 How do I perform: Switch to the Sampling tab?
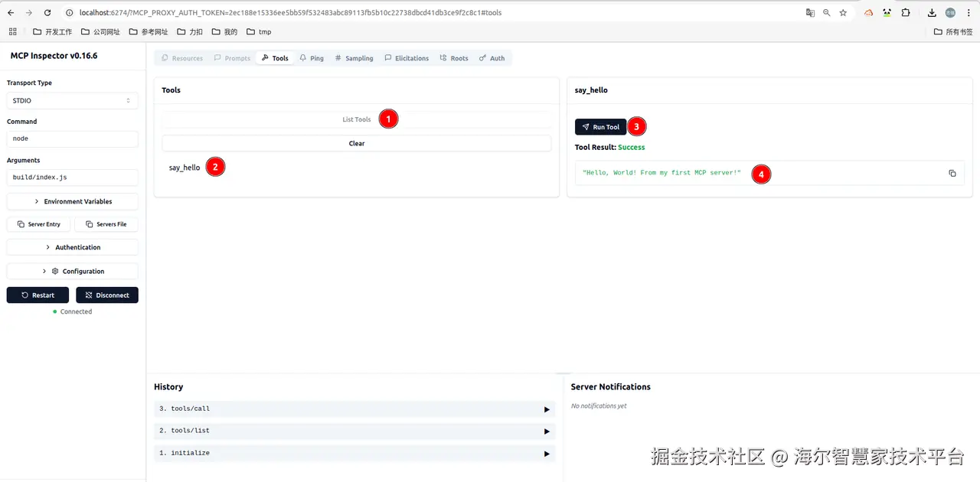tap(354, 58)
